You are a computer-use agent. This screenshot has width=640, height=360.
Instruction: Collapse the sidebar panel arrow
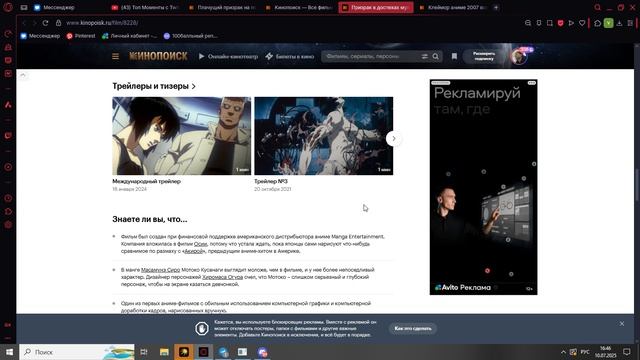click(x=23, y=75)
